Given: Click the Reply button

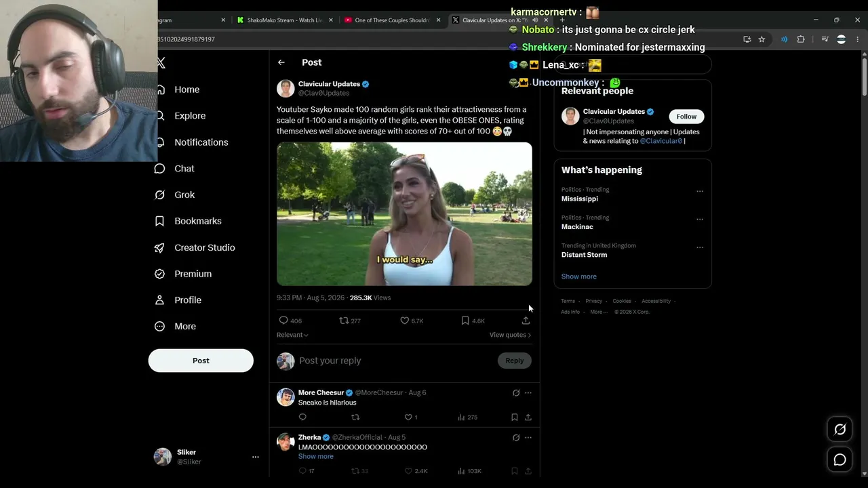Looking at the screenshot, I should 515,361.
